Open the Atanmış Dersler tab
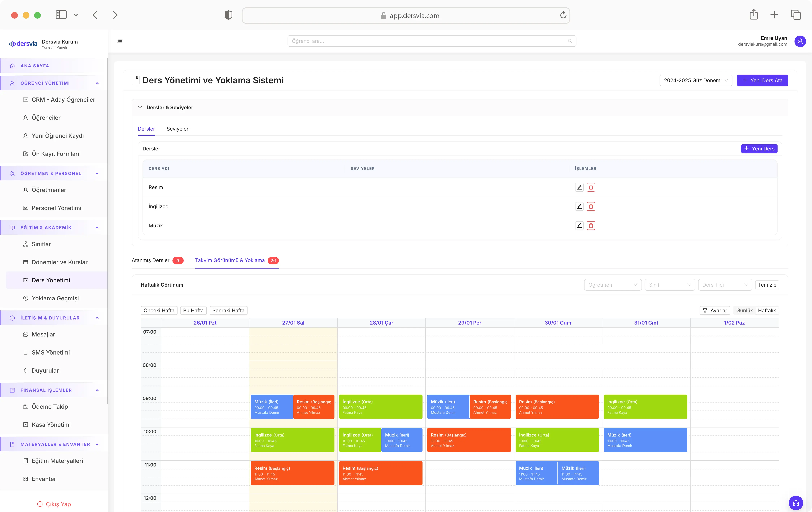812x512 pixels. (151, 260)
